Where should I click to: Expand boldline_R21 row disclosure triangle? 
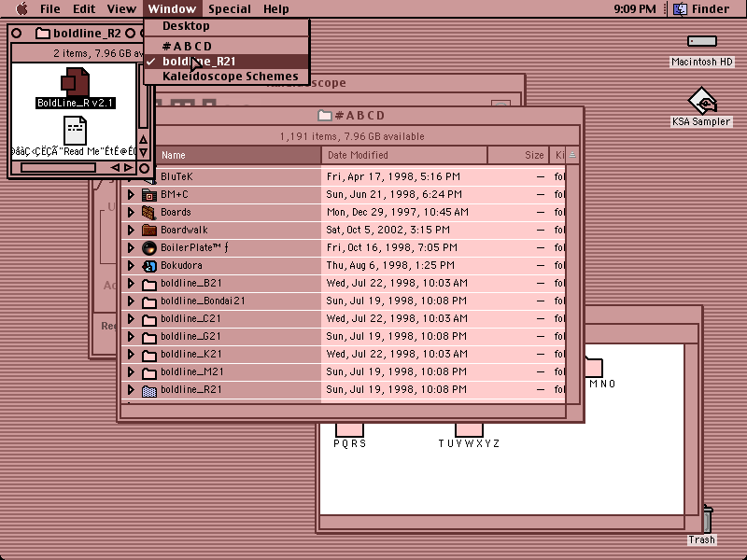tap(131, 390)
